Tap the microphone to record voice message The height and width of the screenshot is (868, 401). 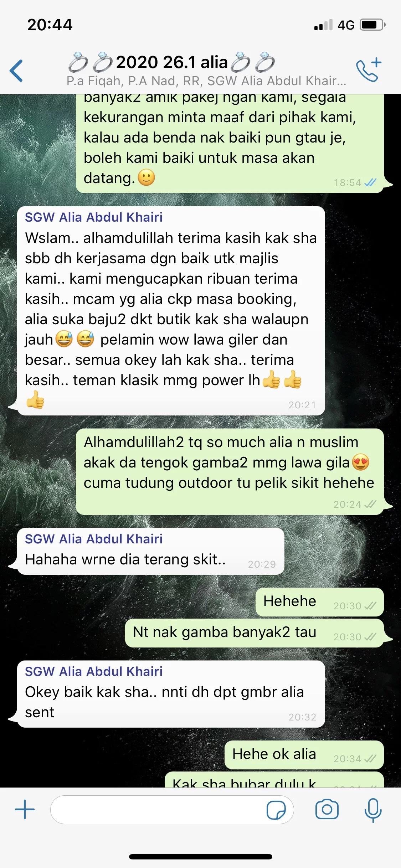(x=373, y=810)
